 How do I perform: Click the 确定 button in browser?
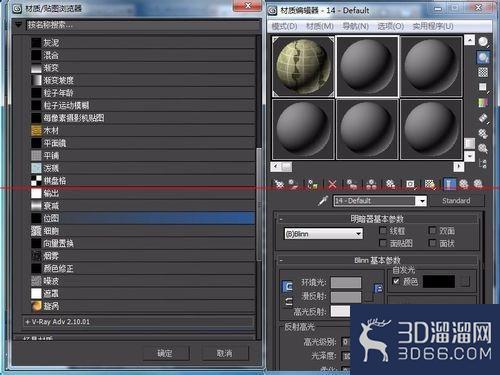pyautogui.click(x=166, y=353)
